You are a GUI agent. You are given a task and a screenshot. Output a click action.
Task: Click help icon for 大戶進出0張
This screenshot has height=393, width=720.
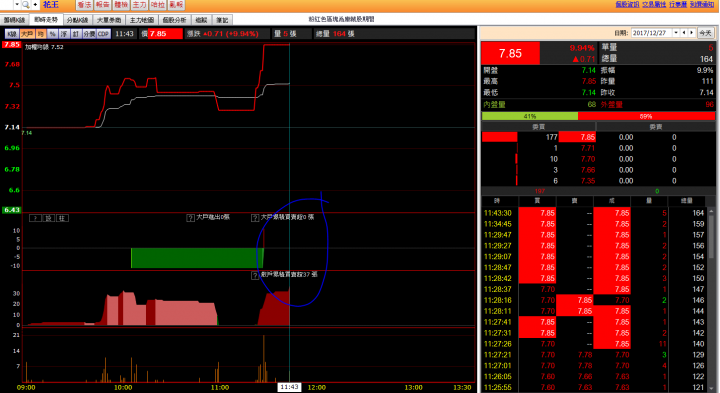pos(191,218)
